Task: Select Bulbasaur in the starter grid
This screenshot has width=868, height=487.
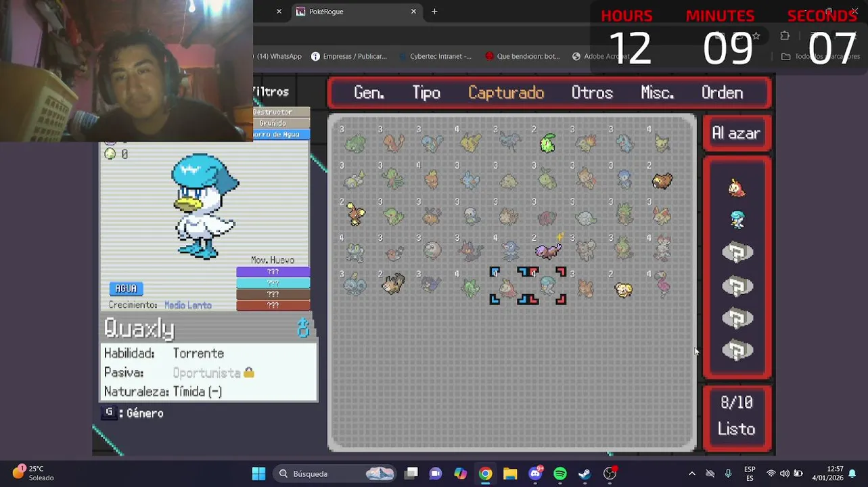Action: (x=355, y=143)
